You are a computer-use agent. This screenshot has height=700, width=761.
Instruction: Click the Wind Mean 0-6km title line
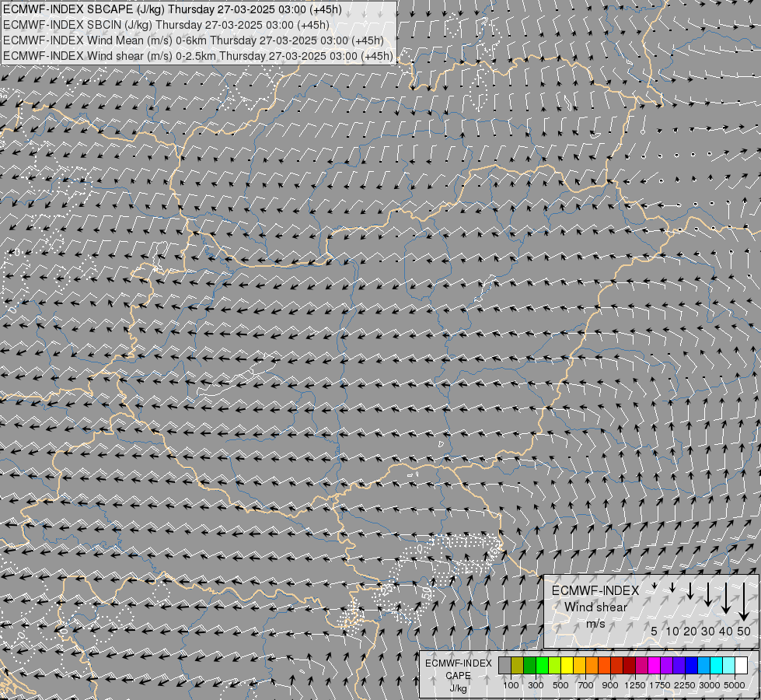tap(193, 40)
